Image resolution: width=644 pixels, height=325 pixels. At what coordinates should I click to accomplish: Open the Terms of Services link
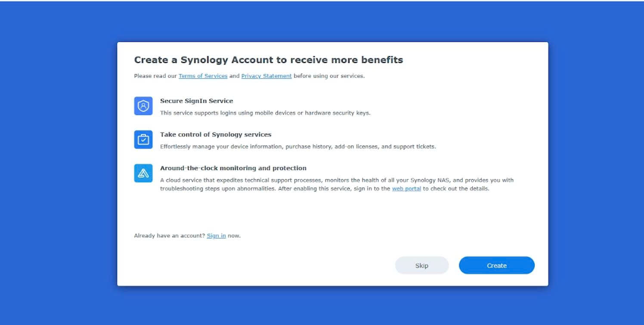pyautogui.click(x=203, y=76)
